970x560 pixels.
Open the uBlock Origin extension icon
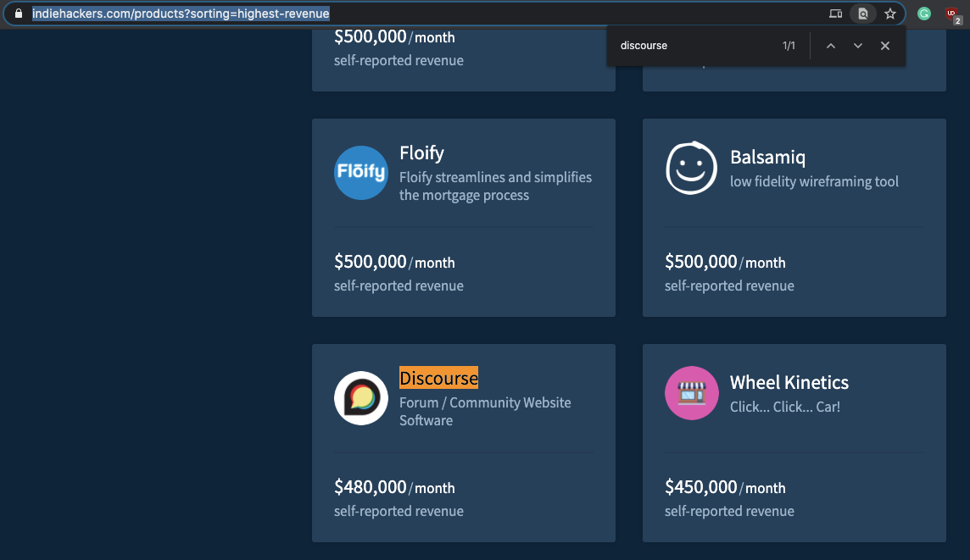pyautogui.click(x=953, y=15)
